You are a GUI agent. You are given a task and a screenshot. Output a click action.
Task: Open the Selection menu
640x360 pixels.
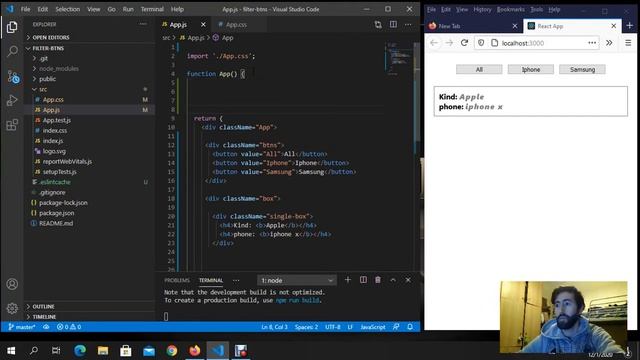[x=68, y=9]
